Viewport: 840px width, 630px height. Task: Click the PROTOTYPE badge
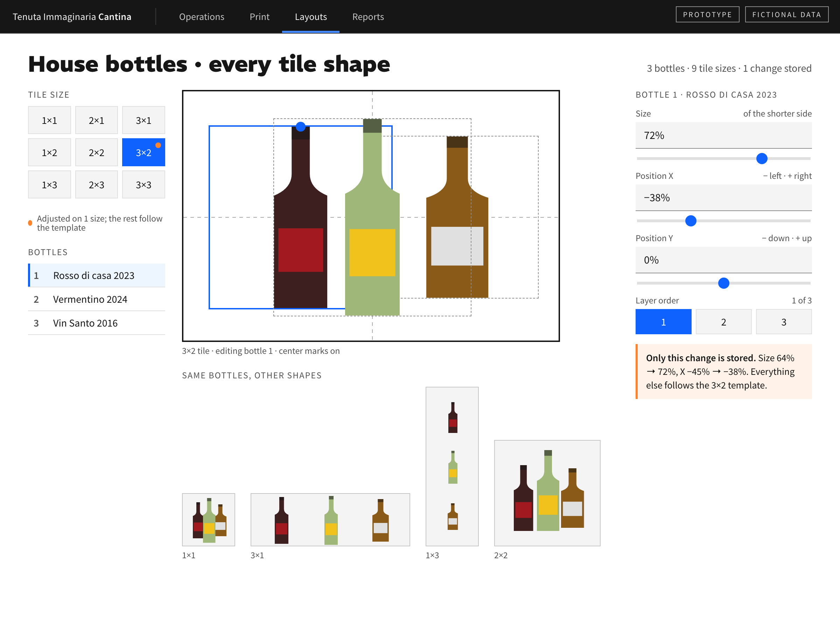(x=707, y=14)
